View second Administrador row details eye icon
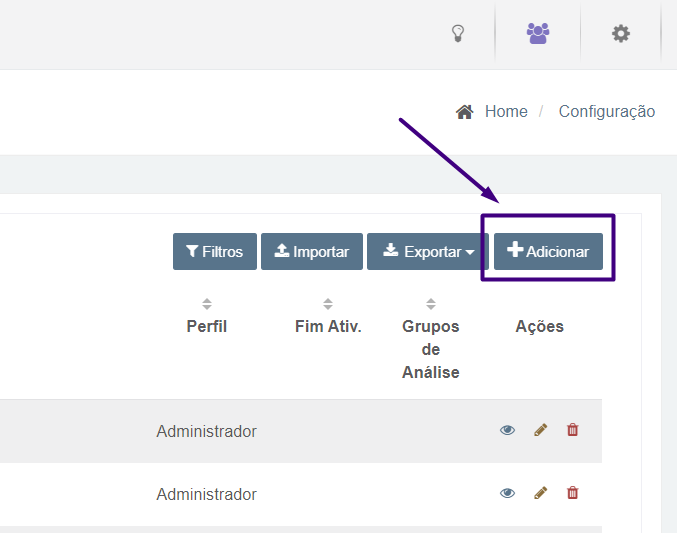The height and width of the screenshot is (533, 677). pos(508,493)
